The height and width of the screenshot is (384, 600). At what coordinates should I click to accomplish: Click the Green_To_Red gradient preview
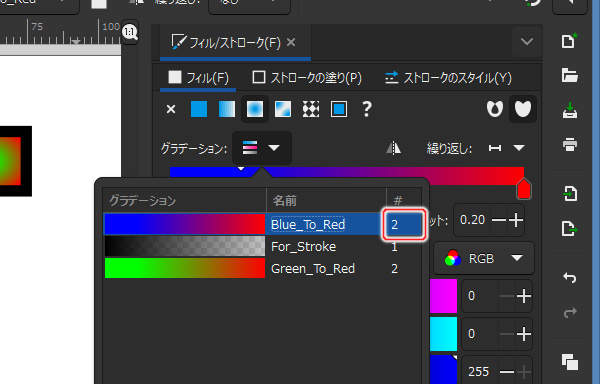184,268
